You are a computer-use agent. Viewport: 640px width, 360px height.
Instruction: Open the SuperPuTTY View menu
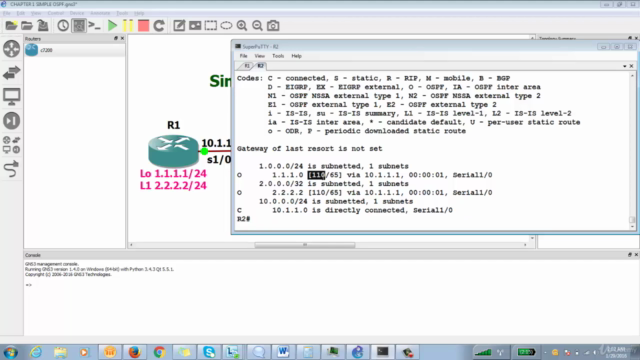coord(260,56)
